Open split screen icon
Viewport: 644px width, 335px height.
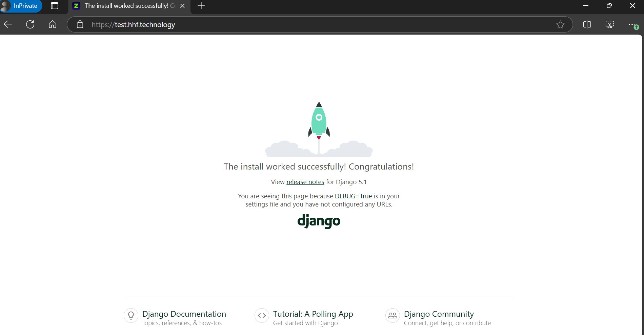tap(587, 24)
